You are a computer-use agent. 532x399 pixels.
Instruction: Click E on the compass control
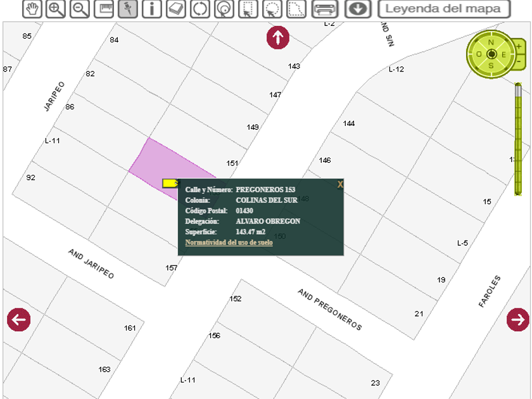[503, 54]
